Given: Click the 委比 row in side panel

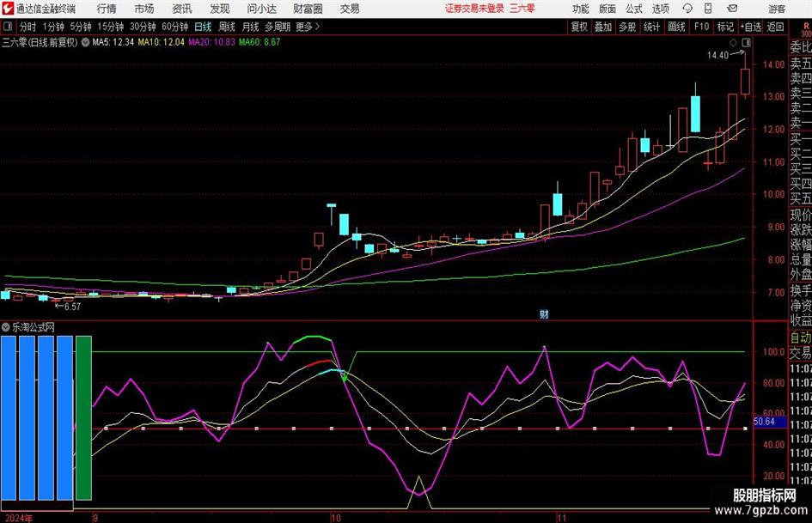Looking at the screenshot, I should [801, 47].
